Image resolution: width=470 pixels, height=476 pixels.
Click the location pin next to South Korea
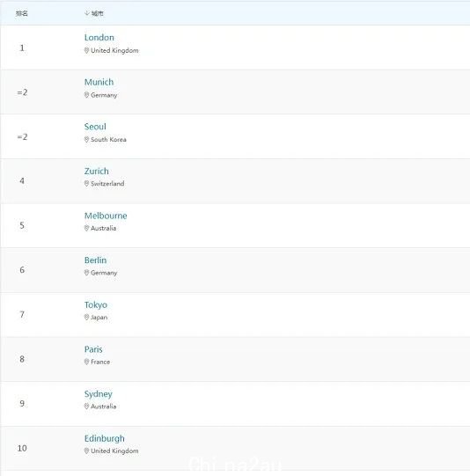(86, 139)
